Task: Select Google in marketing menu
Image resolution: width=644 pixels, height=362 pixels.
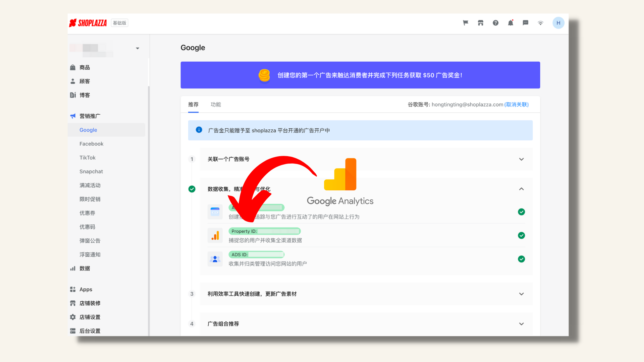Action: tap(106, 130)
